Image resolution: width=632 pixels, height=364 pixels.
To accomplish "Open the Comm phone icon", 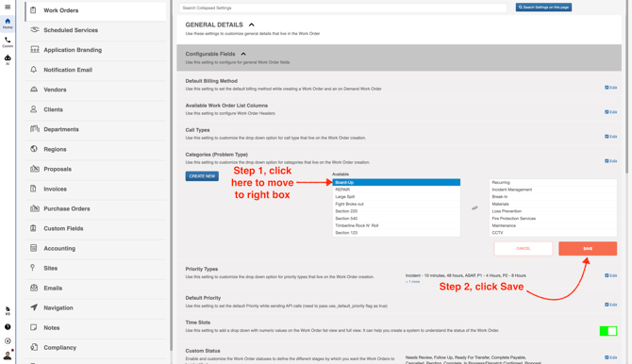I will (8, 41).
